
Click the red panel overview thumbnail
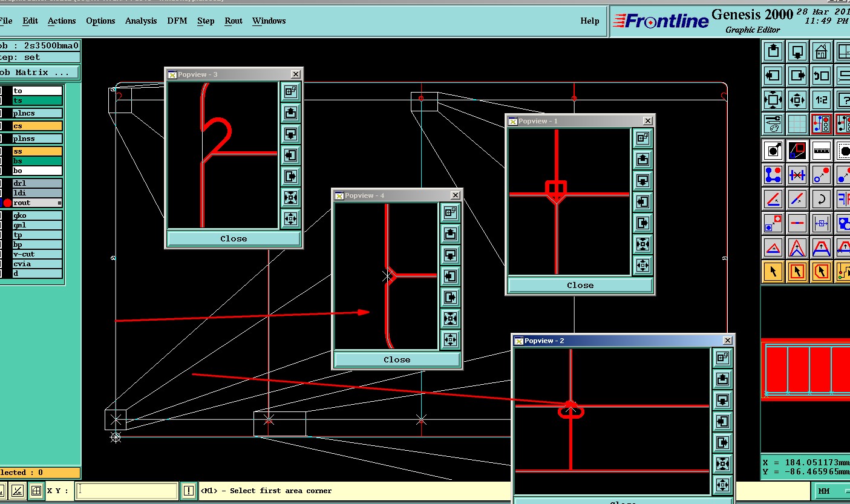805,368
